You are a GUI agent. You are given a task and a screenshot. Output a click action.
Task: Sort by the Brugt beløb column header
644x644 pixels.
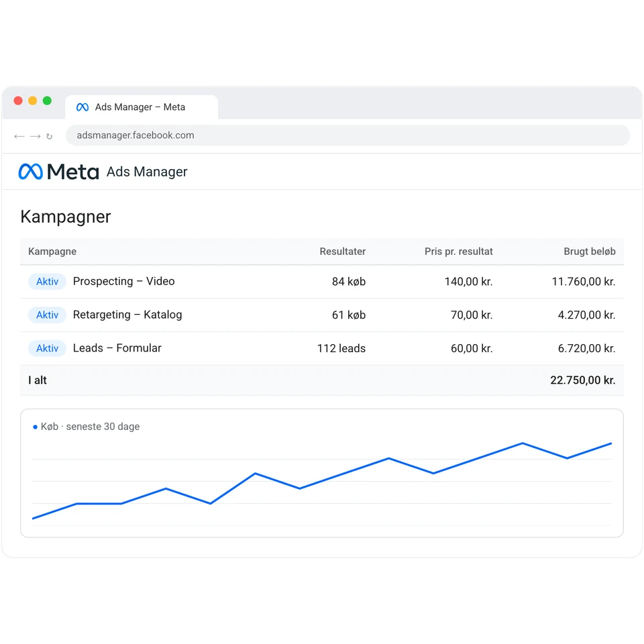coord(590,252)
